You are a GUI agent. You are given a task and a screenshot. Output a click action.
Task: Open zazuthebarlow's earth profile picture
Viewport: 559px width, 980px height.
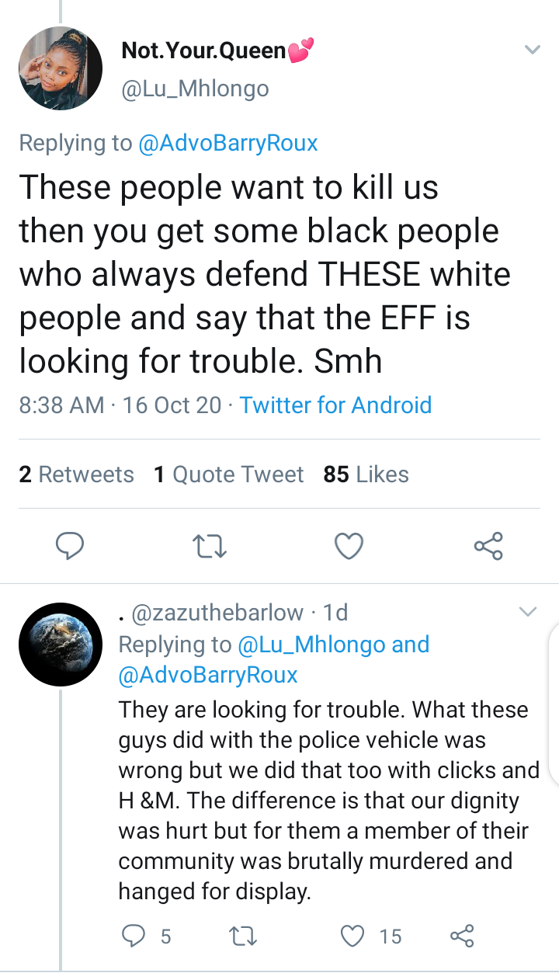point(61,645)
